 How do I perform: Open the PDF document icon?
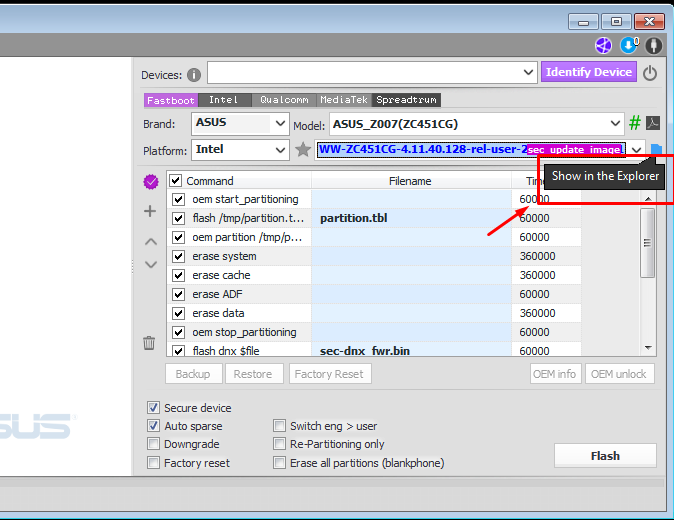(653, 123)
